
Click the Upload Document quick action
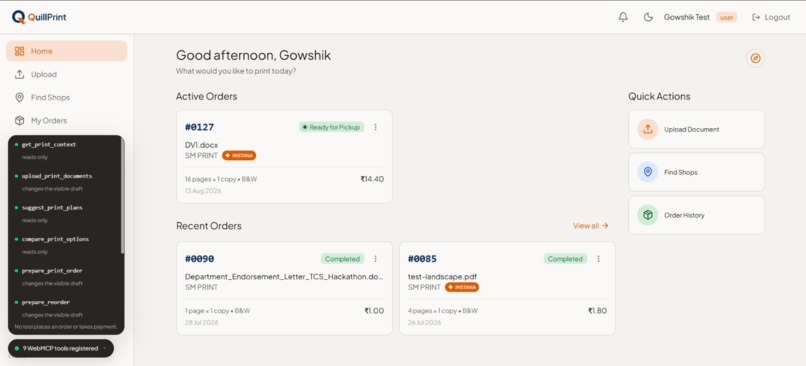click(x=697, y=129)
